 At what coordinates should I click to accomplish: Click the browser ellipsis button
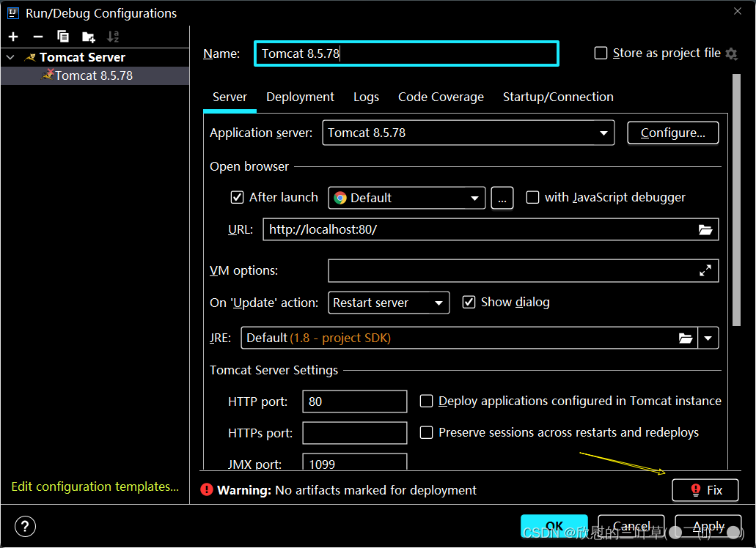(502, 198)
